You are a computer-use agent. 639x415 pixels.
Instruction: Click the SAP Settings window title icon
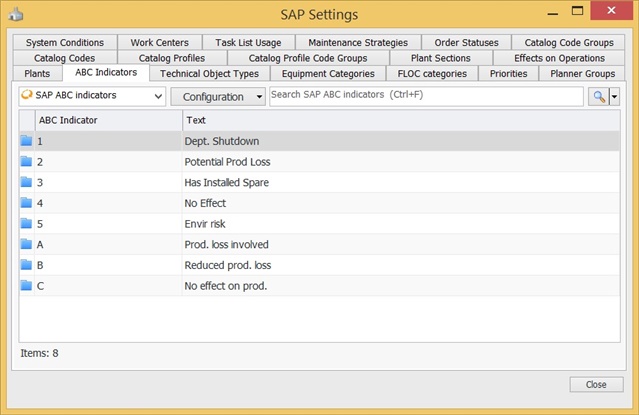16,14
